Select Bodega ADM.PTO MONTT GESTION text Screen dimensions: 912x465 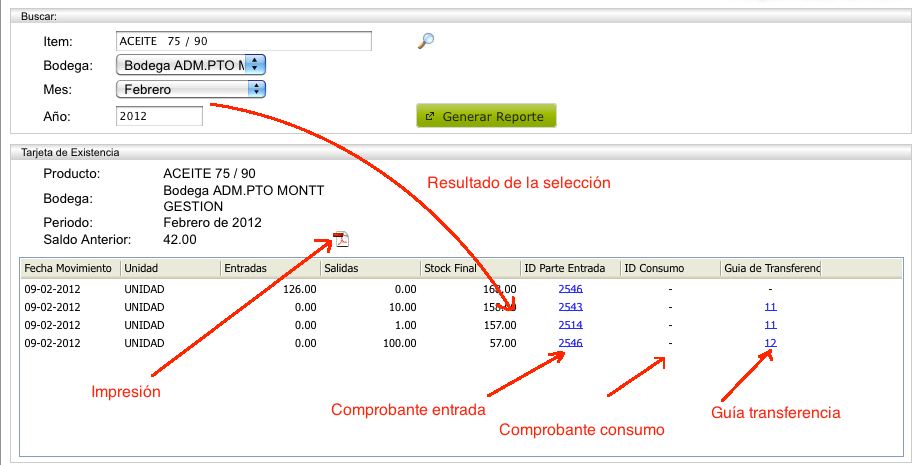click(x=244, y=198)
